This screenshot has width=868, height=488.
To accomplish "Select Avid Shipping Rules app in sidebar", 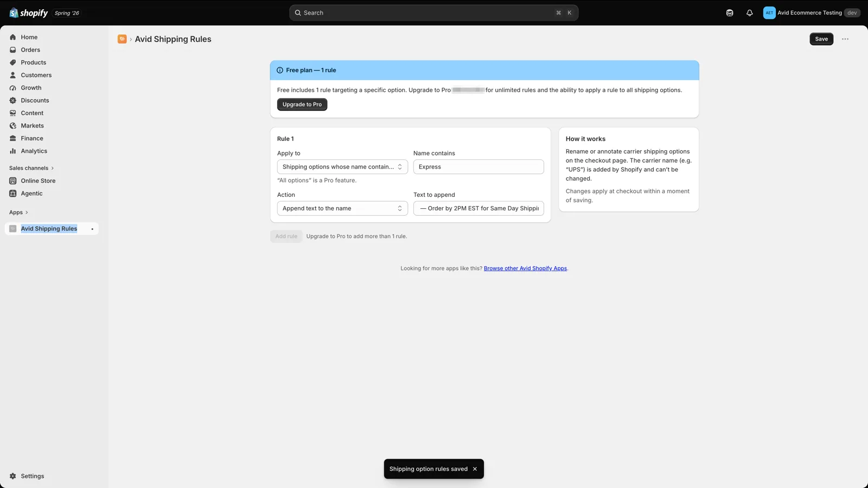I will click(52, 229).
